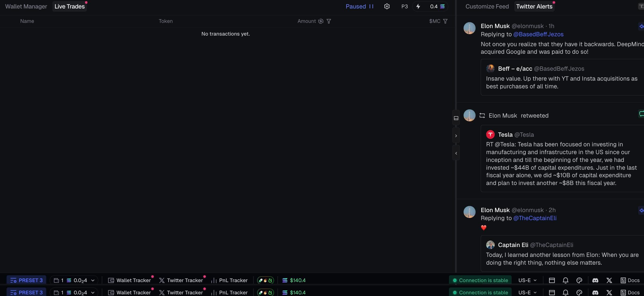Open the @BasedBeffJezos mention link
Image resolution: width=644 pixels, height=296 pixels.
pyautogui.click(x=538, y=34)
